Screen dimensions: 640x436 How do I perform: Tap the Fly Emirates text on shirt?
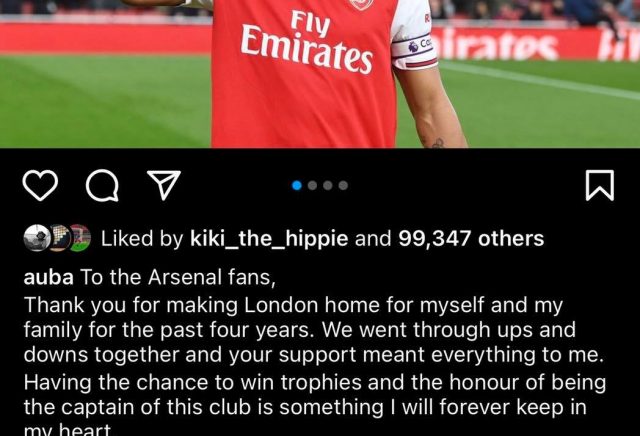pos(307,40)
